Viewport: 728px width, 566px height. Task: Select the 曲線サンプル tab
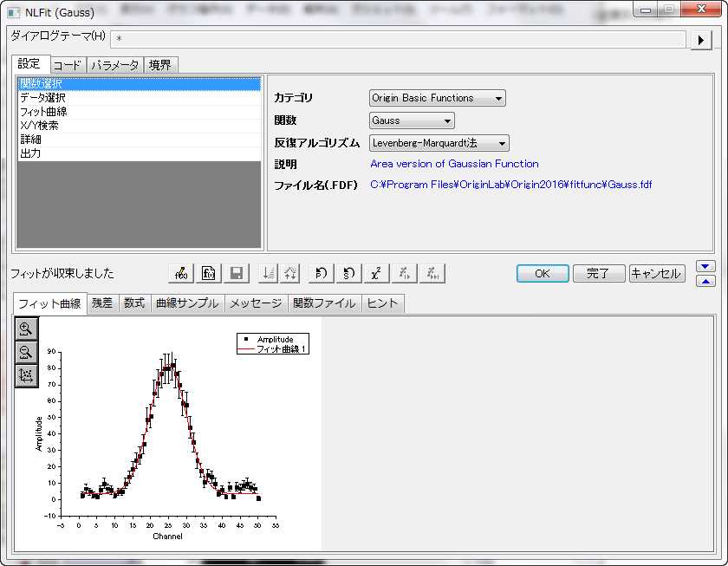click(187, 303)
